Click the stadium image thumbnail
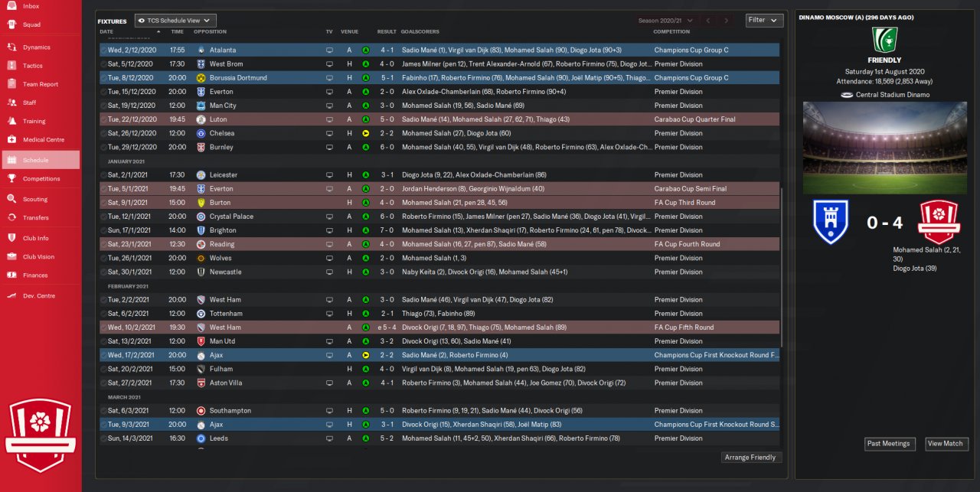The width and height of the screenshot is (980, 492). [x=885, y=148]
